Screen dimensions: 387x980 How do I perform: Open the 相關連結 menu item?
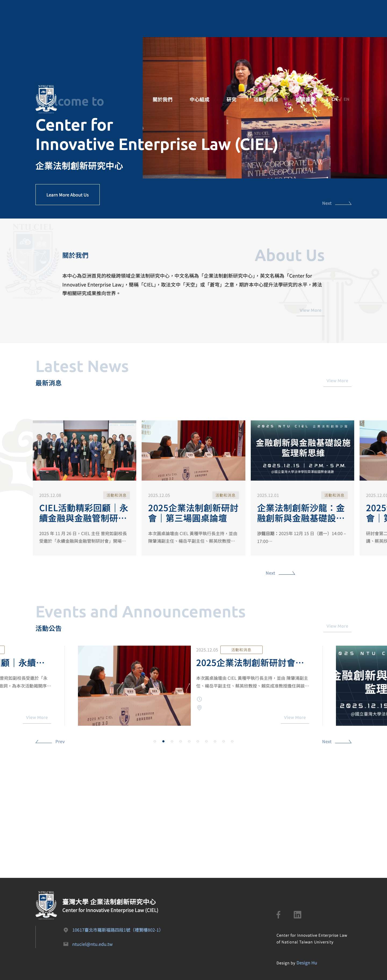[x=305, y=100]
